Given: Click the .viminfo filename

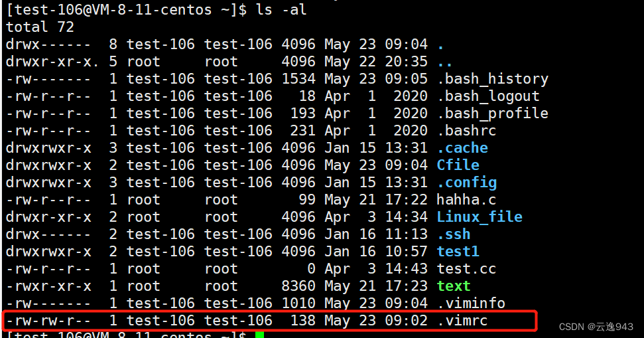Looking at the screenshot, I should (x=471, y=303).
